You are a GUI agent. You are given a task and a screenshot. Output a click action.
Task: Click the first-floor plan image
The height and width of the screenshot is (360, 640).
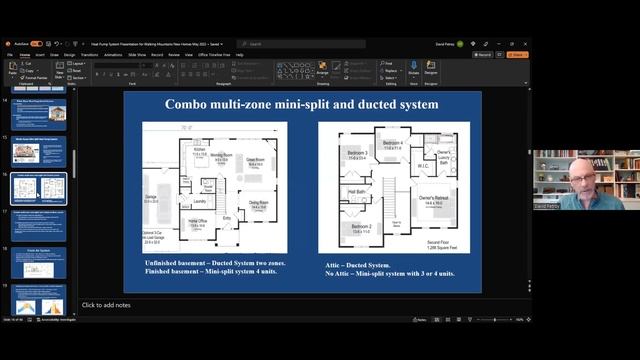(x=215, y=187)
